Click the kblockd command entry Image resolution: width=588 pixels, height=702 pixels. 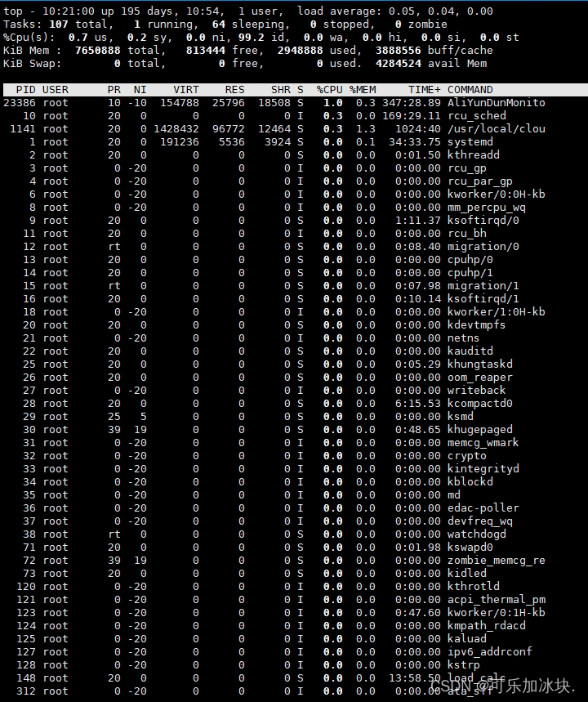pos(470,481)
